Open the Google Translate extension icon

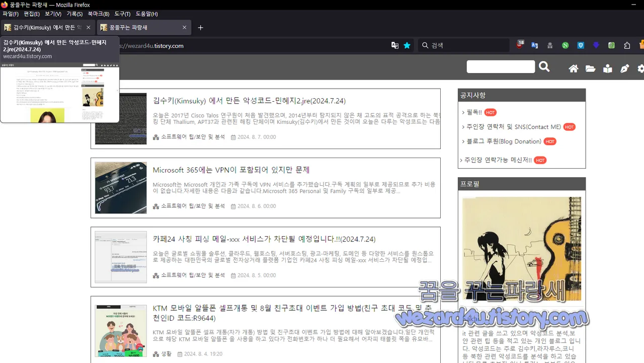[x=535, y=45]
